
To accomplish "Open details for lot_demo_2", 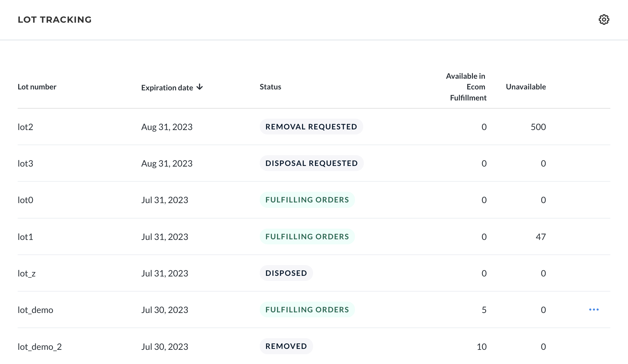I will click(x=40, y=346).
